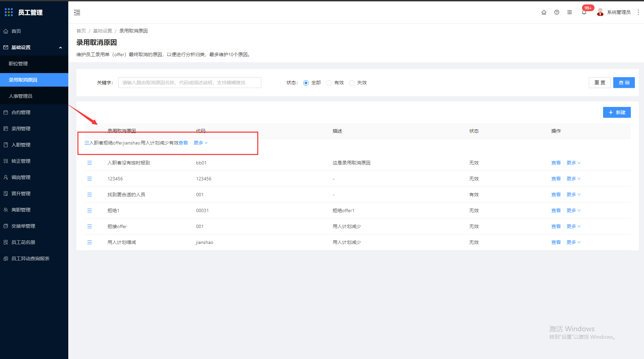Click 查看 link for 123456 row

(556, 179)
